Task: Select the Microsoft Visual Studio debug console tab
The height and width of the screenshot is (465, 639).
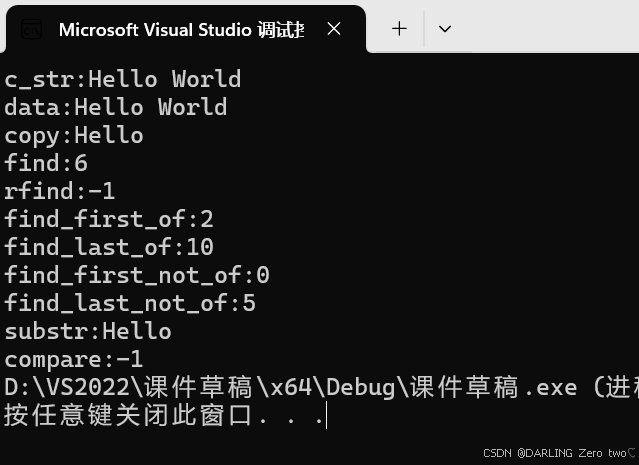Action: click(x=180, y=30)
